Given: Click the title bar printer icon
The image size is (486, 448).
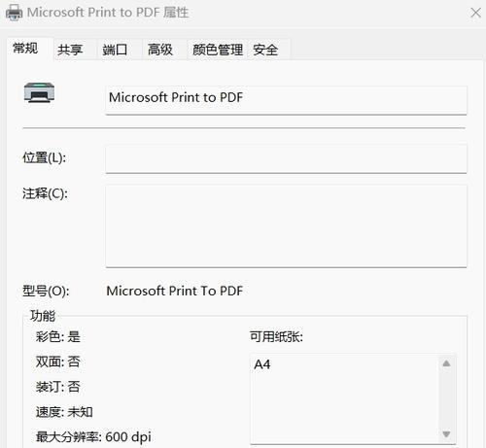Looking at the screenshot, I should tap(14, 13).
